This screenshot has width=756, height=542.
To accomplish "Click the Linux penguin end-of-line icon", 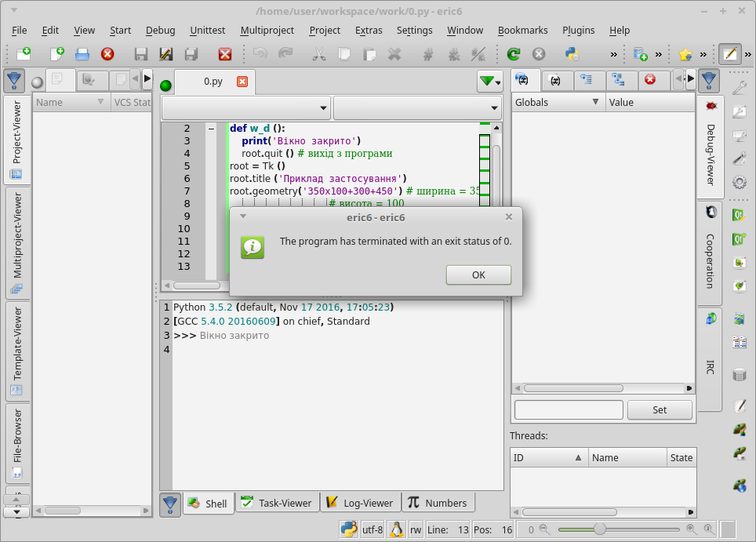I will click(397, 529).
